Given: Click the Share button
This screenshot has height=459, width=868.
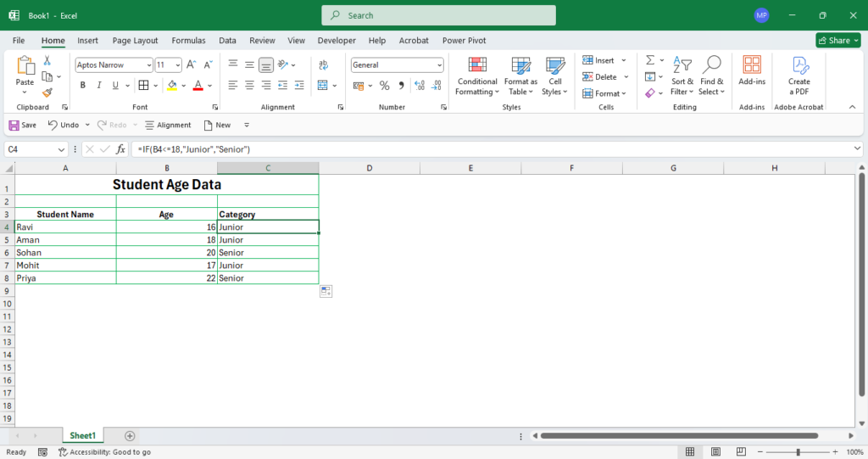Looking at the screenshot, I should point(838,41).
